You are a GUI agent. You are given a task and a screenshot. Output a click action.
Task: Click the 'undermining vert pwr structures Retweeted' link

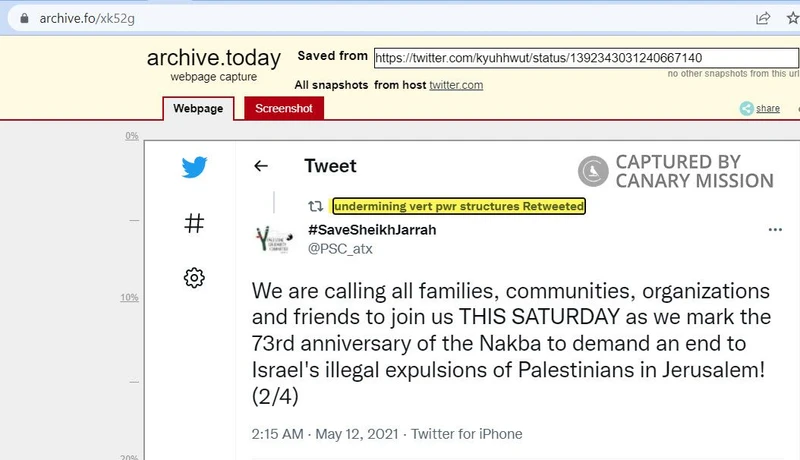(x=458, y=206)
